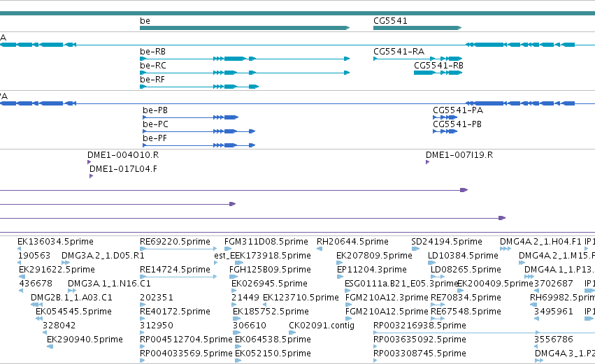This screenshot has height=364, width=595.
Task: Click the DMG3A.2_1.D05.R1 label
Action: 103,256
